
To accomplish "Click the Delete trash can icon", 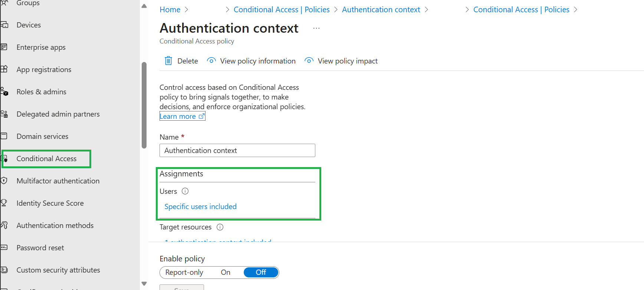I will (x=168, y=61).
